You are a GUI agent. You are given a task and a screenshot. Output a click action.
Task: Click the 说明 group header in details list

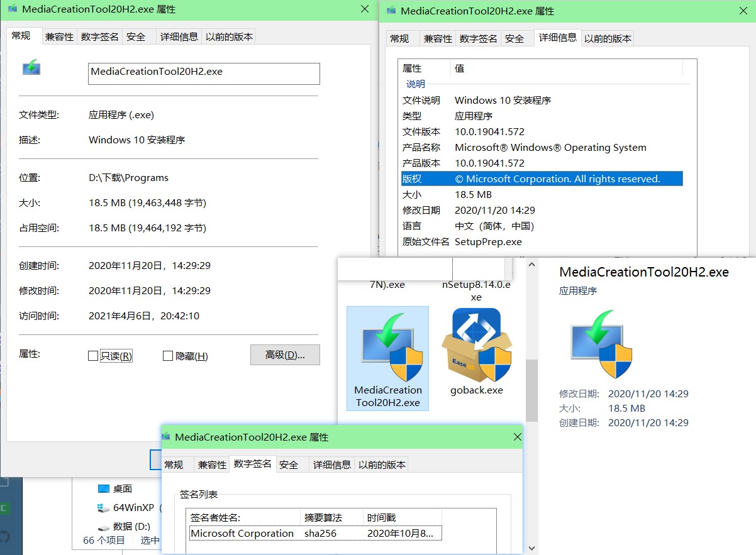416,84
